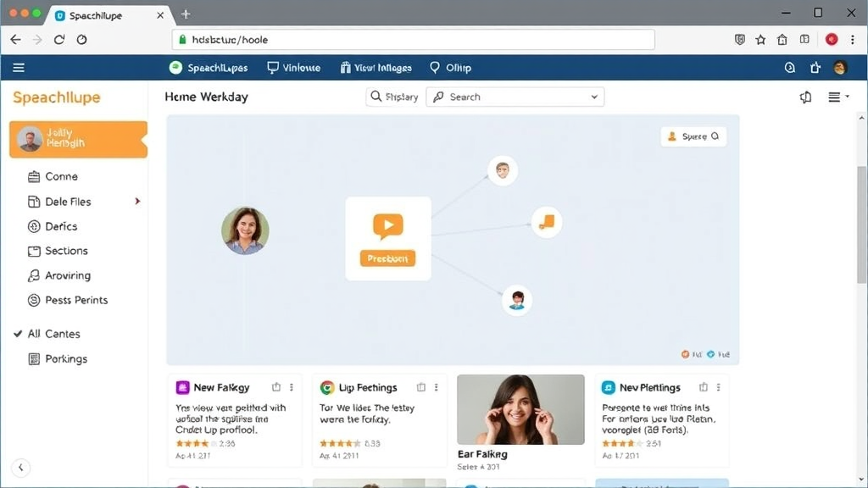Screen dimensions: 868x488
Task: Open the New Falkgy card options menu
Action: (x=292, y=387)
